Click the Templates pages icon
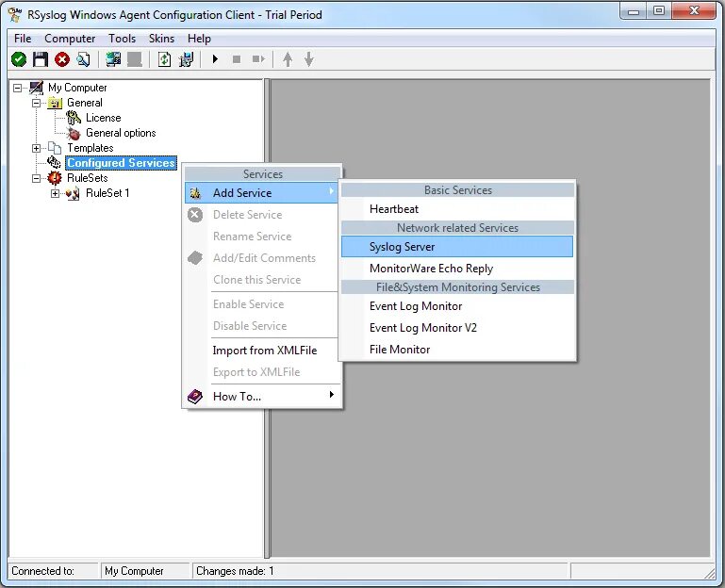The height and width of the screenshot is (588, 725). (x=55, y=148)
